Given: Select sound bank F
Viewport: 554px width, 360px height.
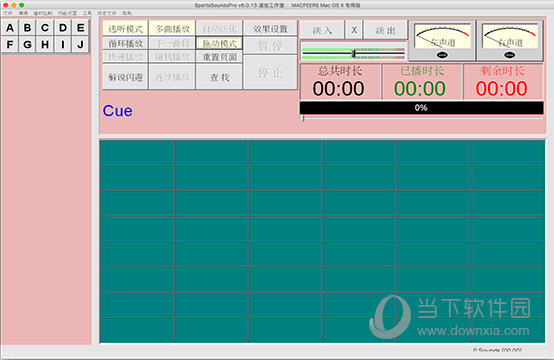Looking at the screenshot, I should click(x=10, y=45).
